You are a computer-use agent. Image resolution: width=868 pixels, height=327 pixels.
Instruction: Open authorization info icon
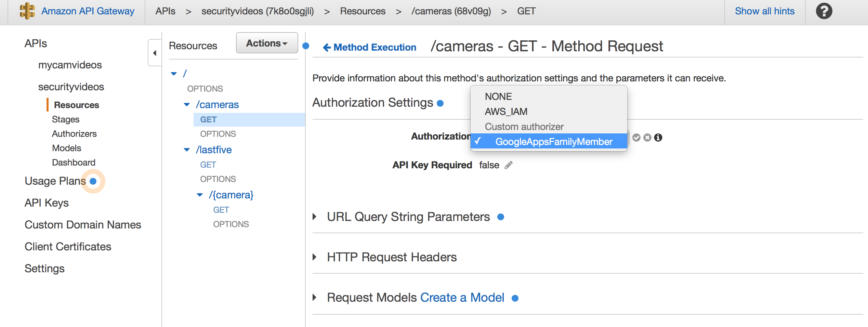click(x=658, y=138)
